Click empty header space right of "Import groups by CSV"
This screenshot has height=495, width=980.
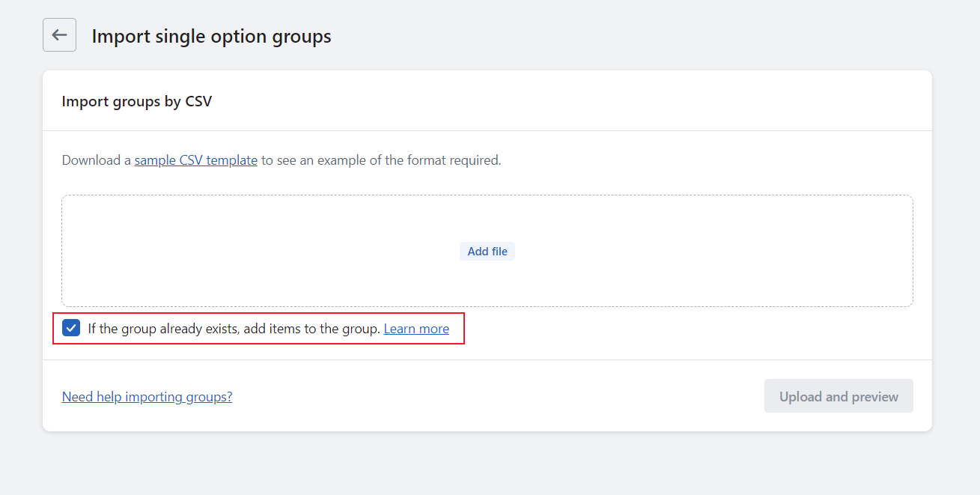coord(561,101)
